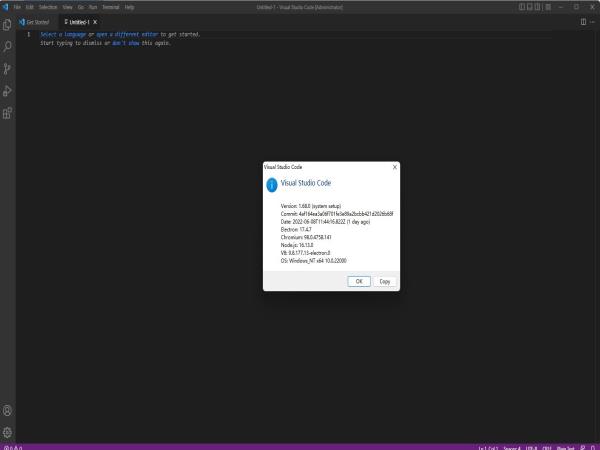Click OK in the About dialog

[359, 281]
